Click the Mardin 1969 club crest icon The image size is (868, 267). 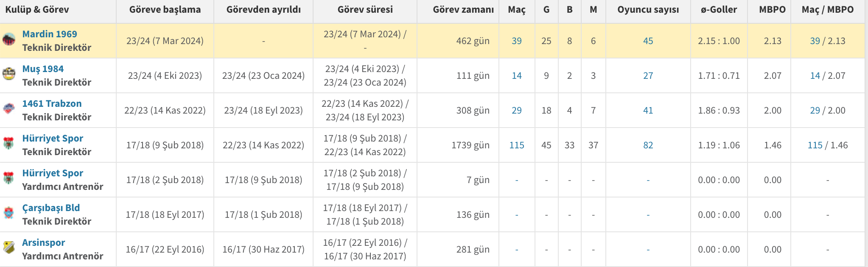9,39
